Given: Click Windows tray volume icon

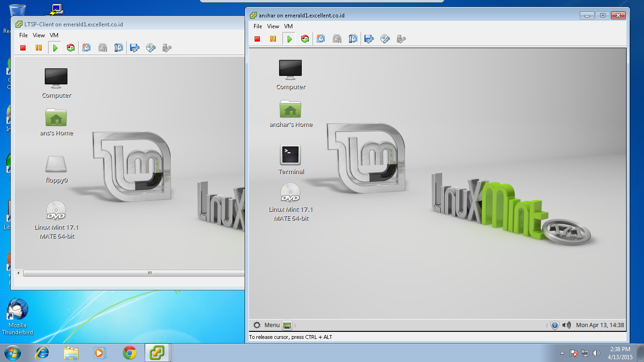Looking at the screenshot, I should 596,353.
